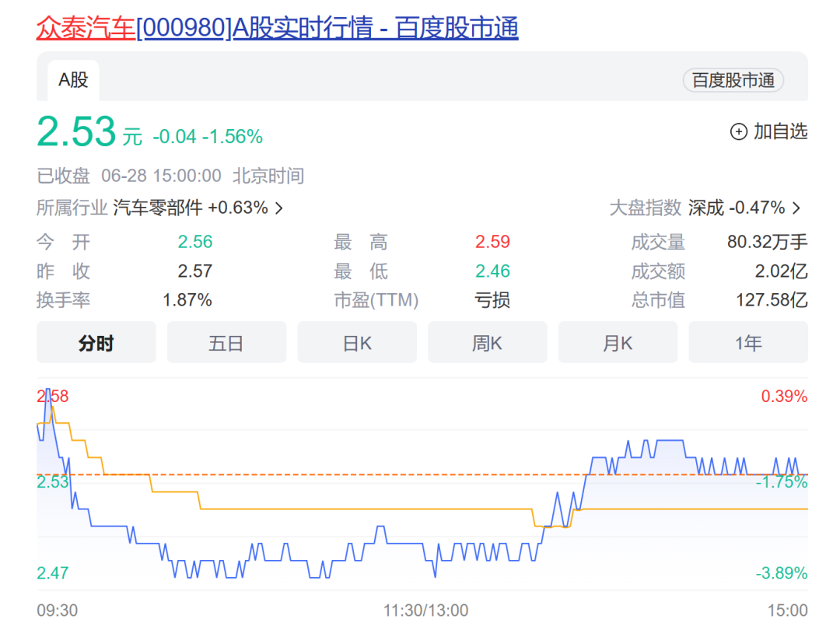Open the 深成 -0.47% index link
The height and width of the screenshot is (626, 840).
(737, 208)
